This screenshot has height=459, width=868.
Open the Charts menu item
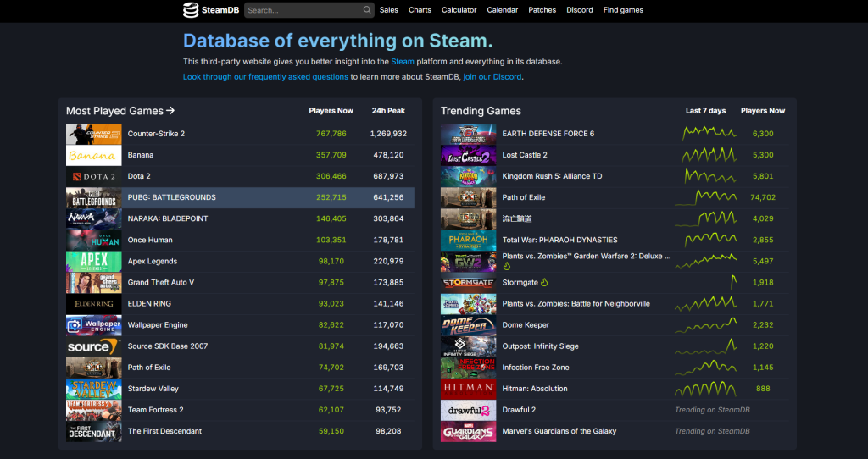coord(420,10)
